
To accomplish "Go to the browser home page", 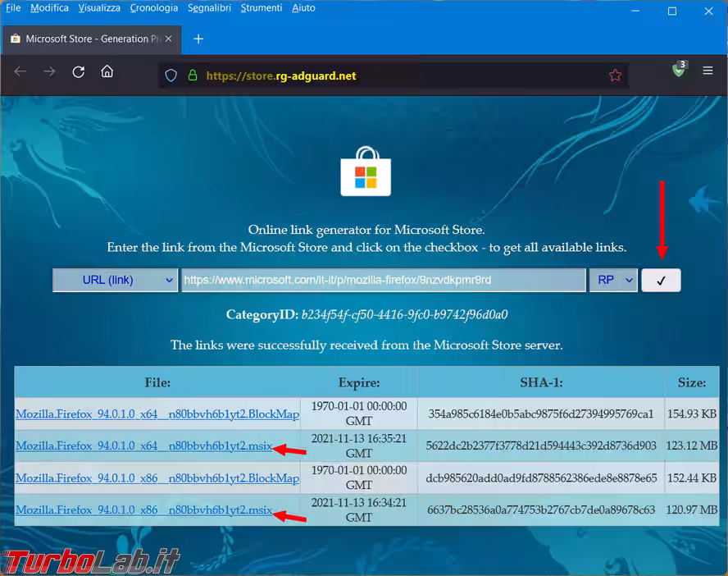I will point(107,72).
